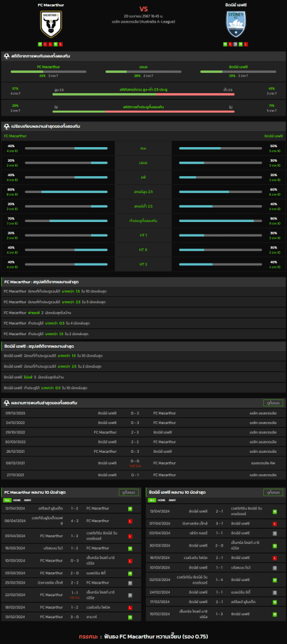Click the soccer ball icon in recent-form comparison header
The width and height of the screenshot is (287, 644).
coord(6,126)
